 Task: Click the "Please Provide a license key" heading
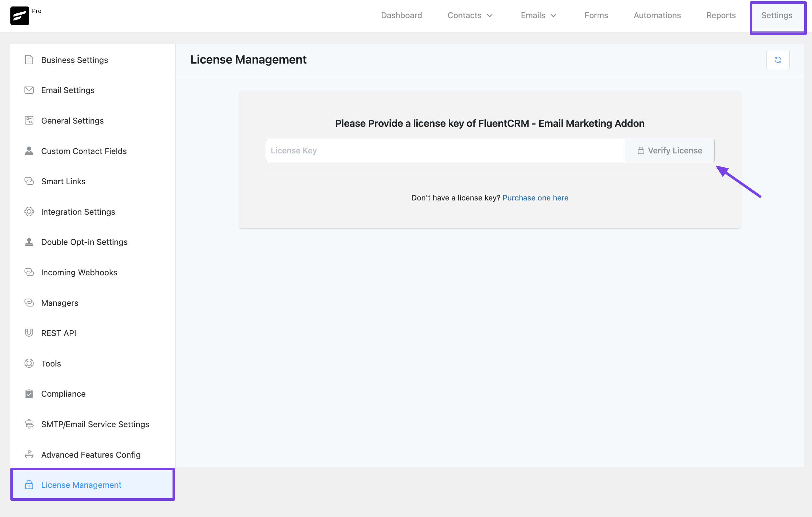tap(490, 123)
